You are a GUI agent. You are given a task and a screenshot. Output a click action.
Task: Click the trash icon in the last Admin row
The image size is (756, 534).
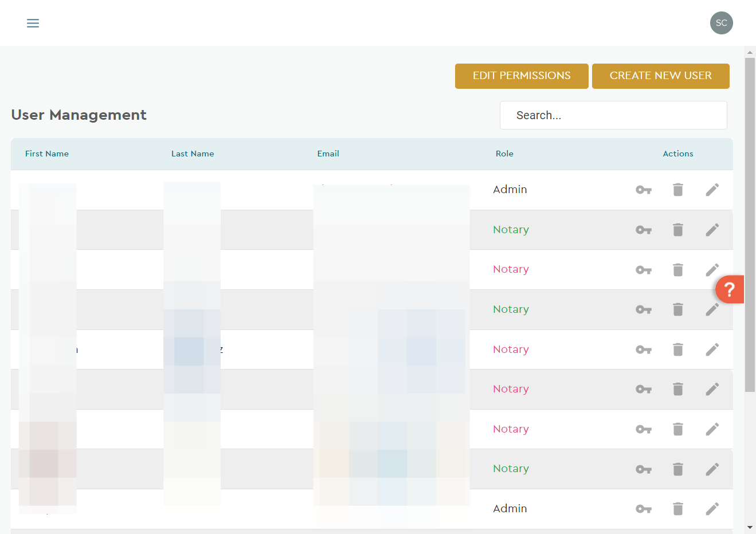coord(678,509)
